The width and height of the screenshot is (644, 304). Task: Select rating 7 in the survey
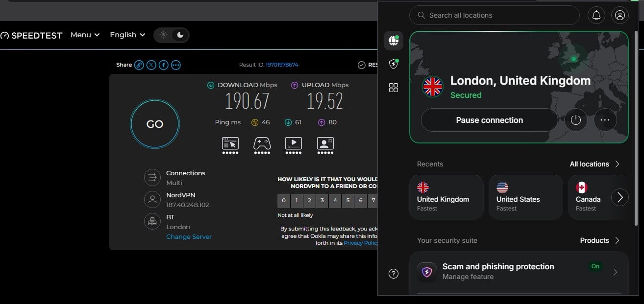coord(373,200)
